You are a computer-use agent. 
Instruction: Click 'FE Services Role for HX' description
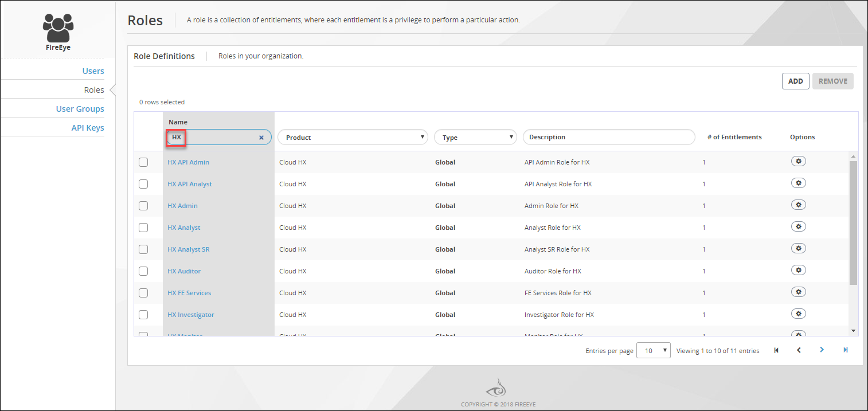[x=558, y=293]
